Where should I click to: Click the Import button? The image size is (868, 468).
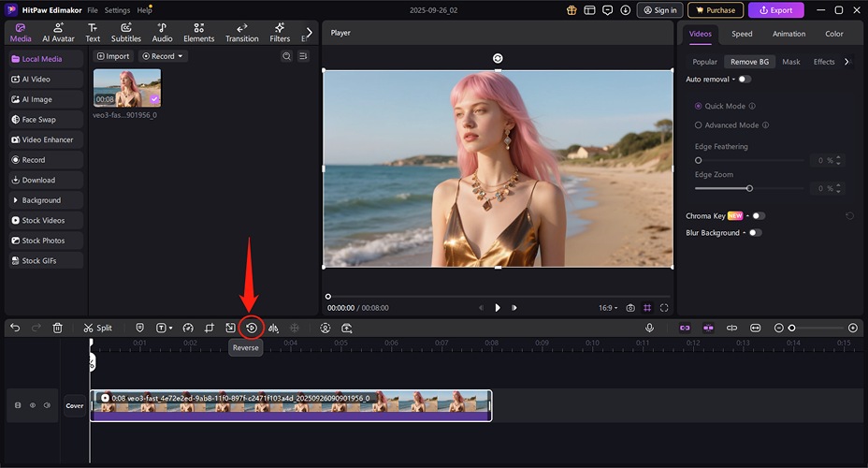pos(113,56)
